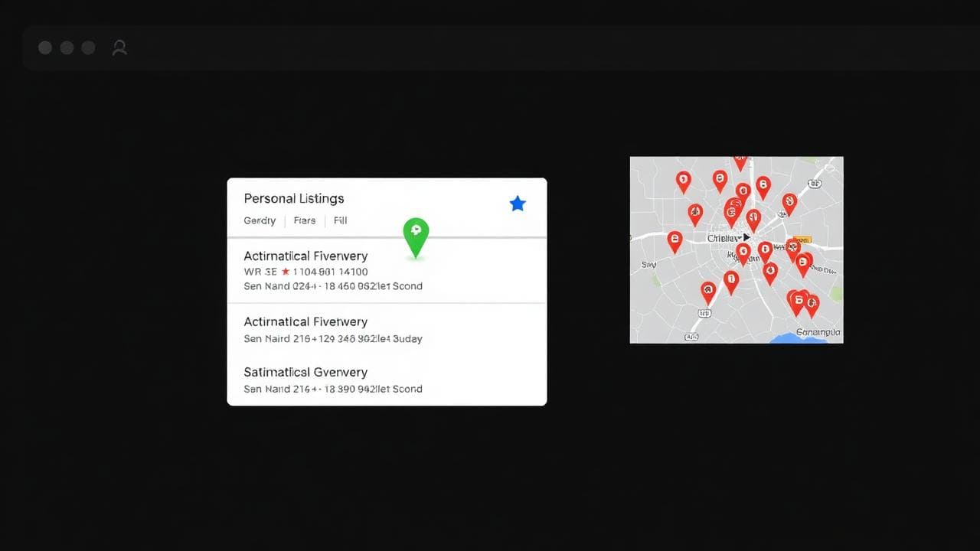Image resolution: width=980 pixels, height=551 pixels.
Task: Click the Sen Nand 024+ address line
Action: pyautogui.click(x=333, y=286)
